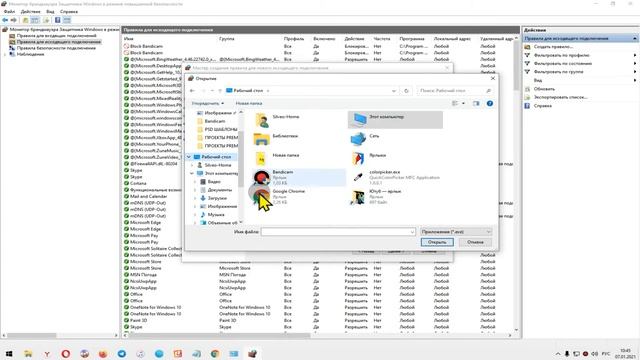Click the Export List toolbar icon
The image size is (640, 360).
tap(46, 20)
